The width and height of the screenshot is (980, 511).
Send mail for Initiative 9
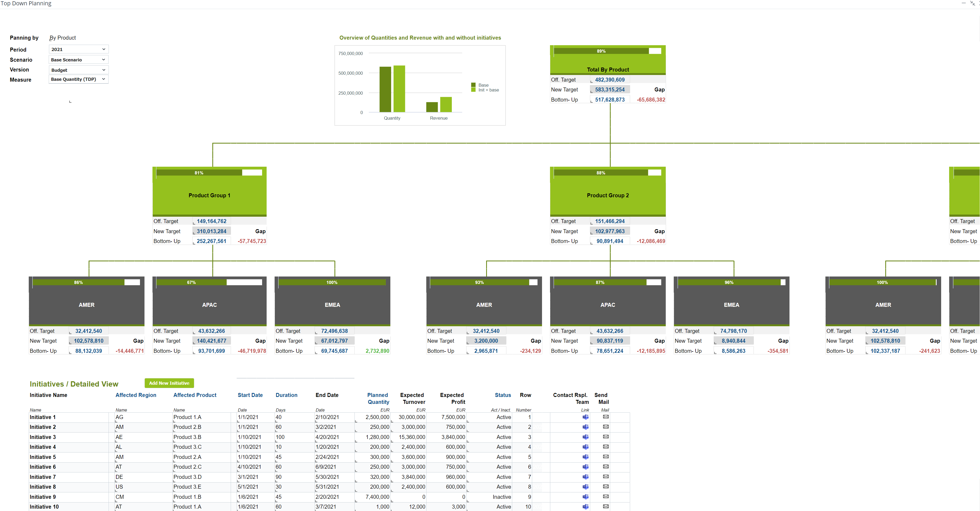click(606, 496)
